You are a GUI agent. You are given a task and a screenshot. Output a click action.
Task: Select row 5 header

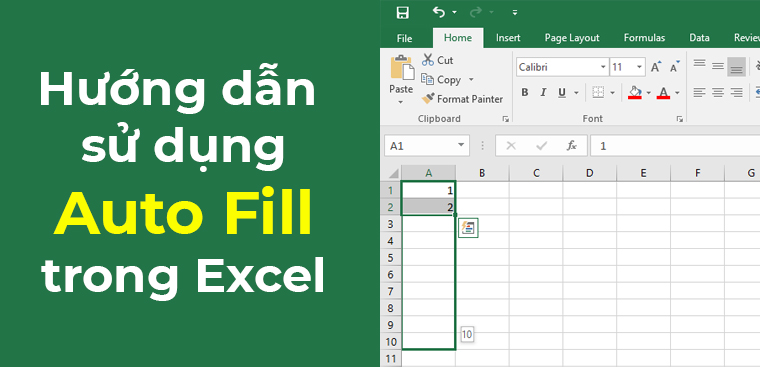(391, 257)
